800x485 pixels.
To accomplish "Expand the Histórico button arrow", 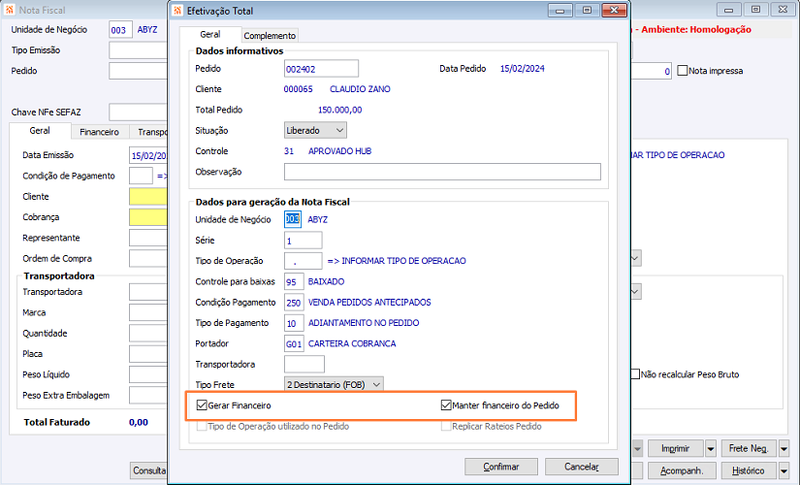I will pos(784,470).
